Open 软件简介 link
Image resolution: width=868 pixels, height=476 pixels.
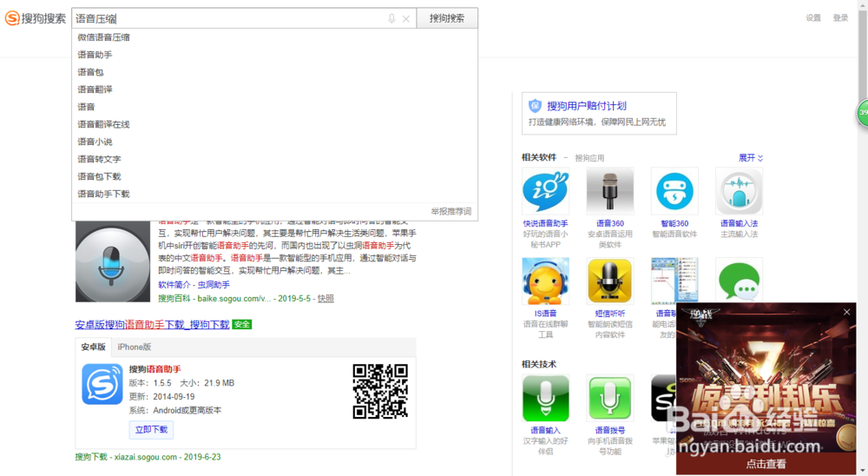pyautogui.click(x=174, y=285)
